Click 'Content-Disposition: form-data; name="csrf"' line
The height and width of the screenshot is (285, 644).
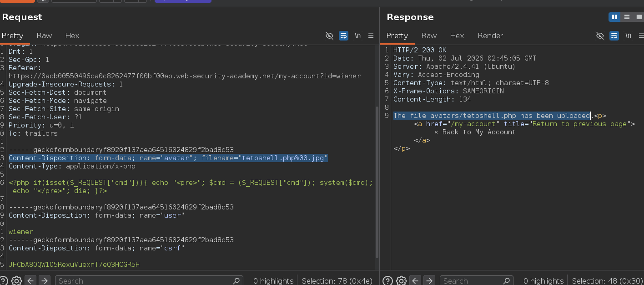point(96,248)
